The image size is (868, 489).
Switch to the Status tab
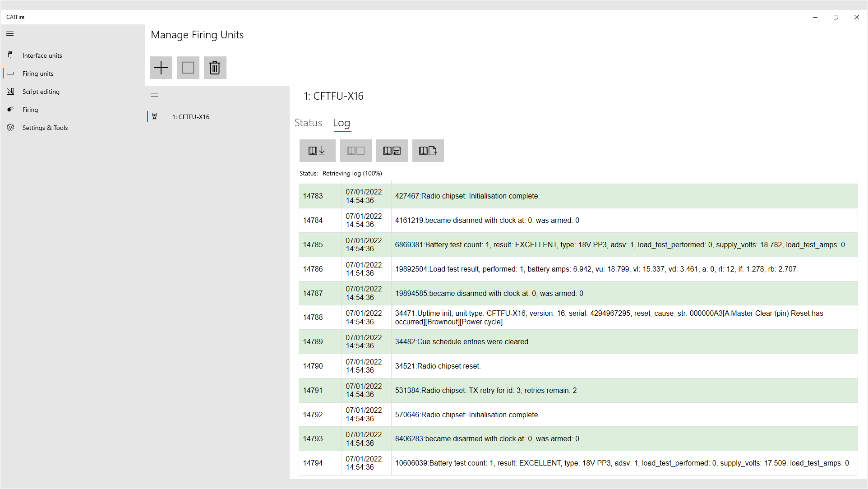pyautogui.click(x=308, y=123)
